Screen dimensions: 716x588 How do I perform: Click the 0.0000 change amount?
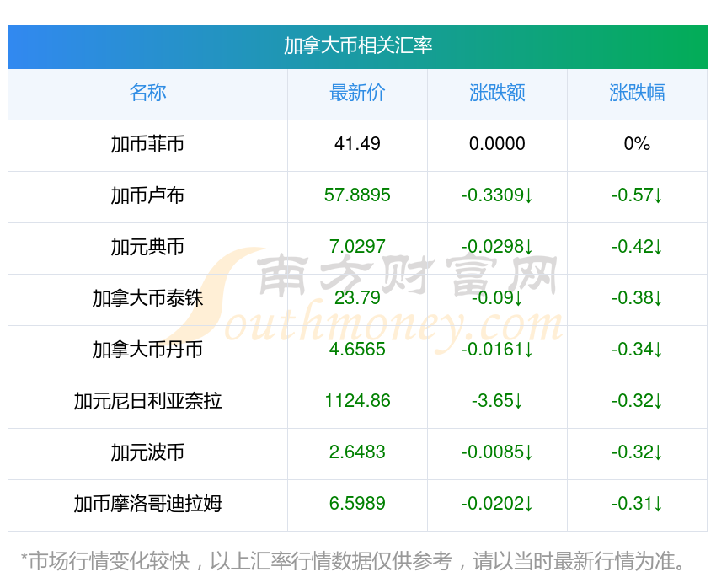(497, 144)
